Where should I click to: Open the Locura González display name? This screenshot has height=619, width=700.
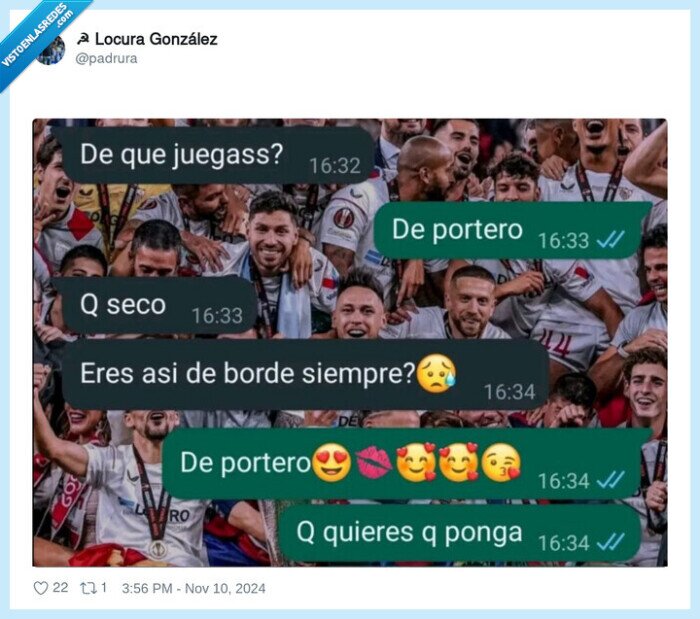tap(156, 39)
